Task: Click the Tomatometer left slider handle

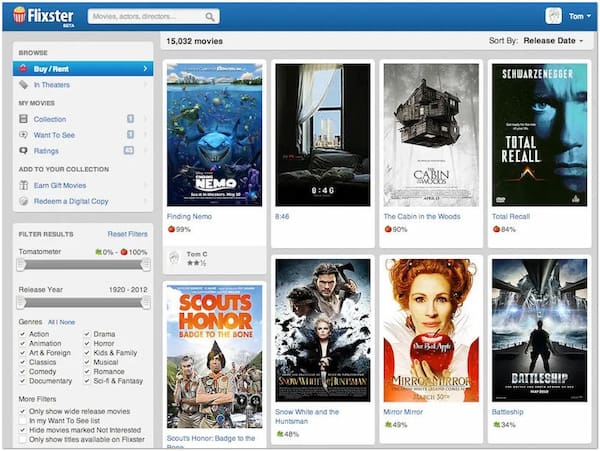Action: point(21,265)
